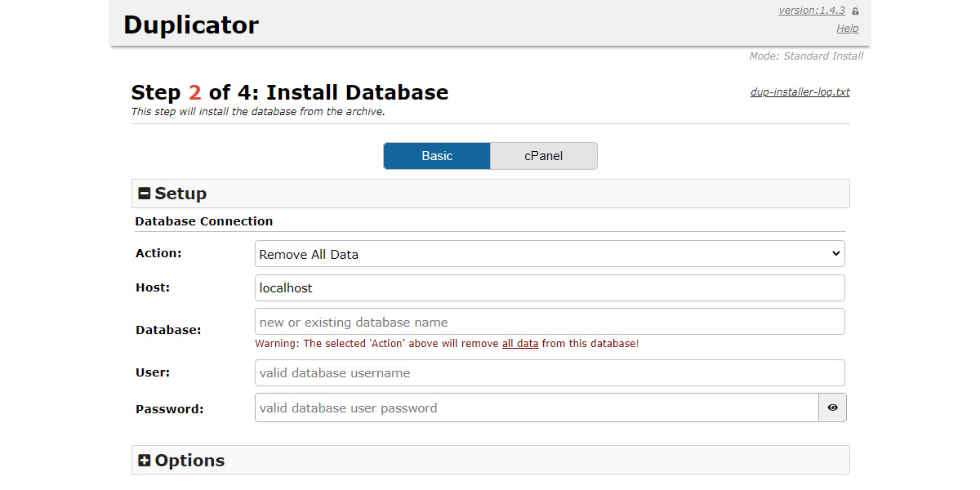This screenshot has height=490, width=980.
Task: Click the 'Database:' field label
Action: [x=168, y=330]
